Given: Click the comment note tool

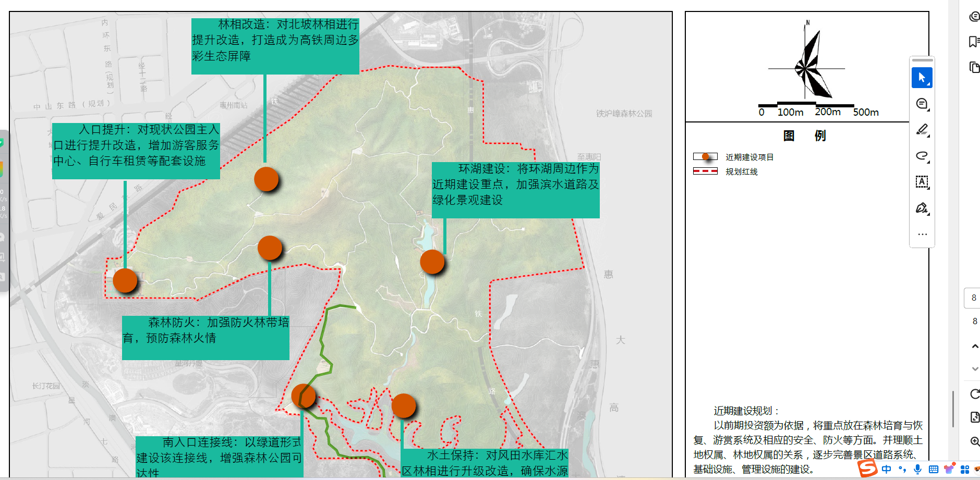Looking at the screenshot, I should coord(922,104).
